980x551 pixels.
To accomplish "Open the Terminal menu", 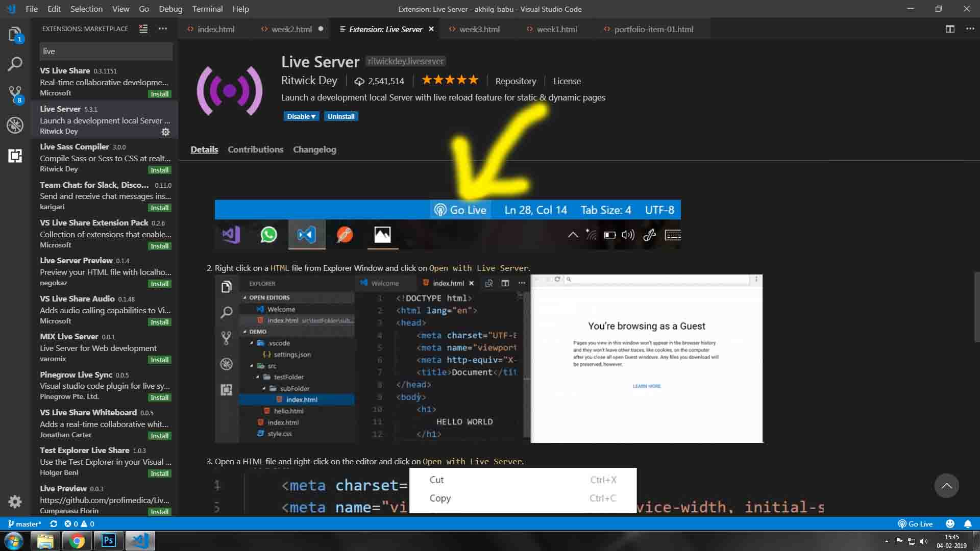I will pos(207,9).
